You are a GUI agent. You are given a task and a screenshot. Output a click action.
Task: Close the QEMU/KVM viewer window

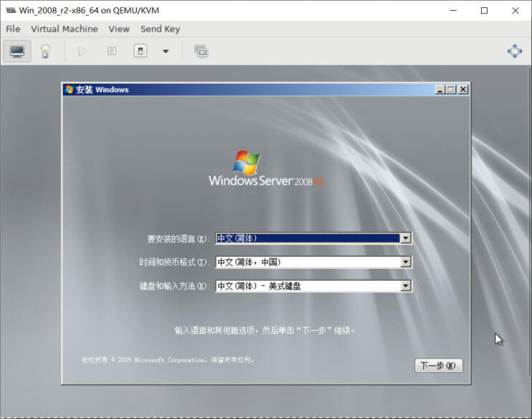coord(516,11)
